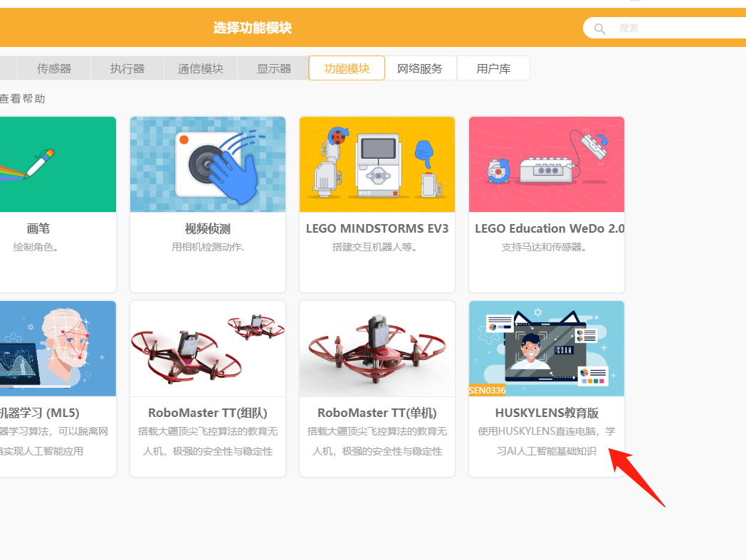Click the 绘制角色 description
This screenshot has height=560, width=746.
pyautogui.click(x=36, y=247)
